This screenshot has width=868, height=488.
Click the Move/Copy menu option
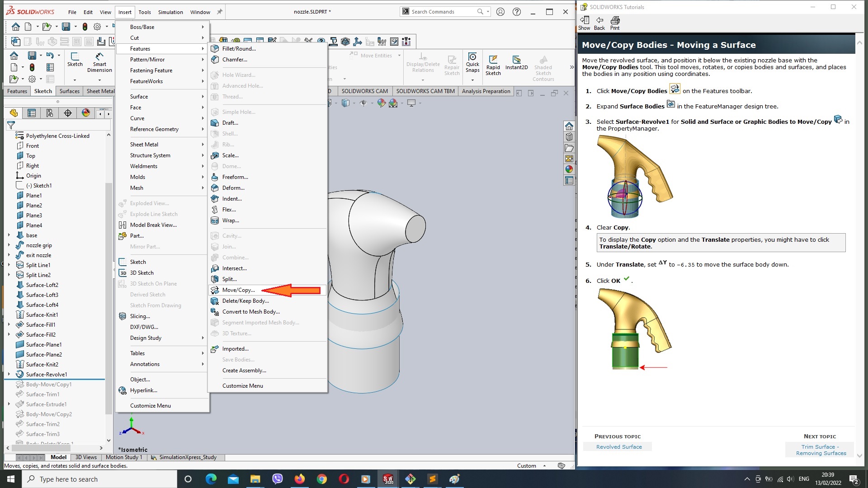238,290
